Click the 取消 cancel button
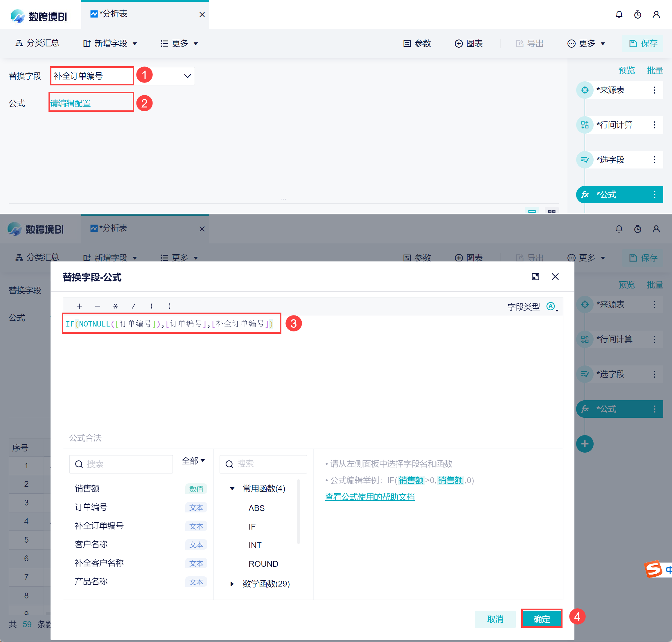This screenshot has width=672, height=642. pos(495,619)
